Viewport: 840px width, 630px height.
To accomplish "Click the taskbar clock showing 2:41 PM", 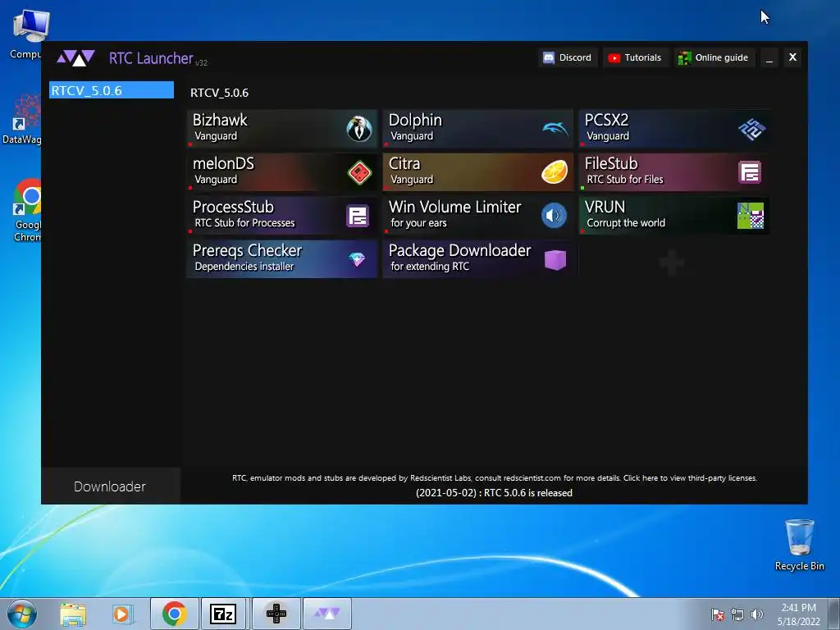I will pyautogui.click(x=798, y=614).
